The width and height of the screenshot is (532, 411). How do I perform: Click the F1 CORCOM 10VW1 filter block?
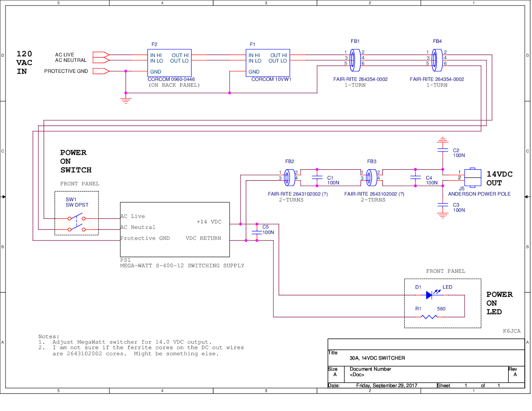[268, 63]
